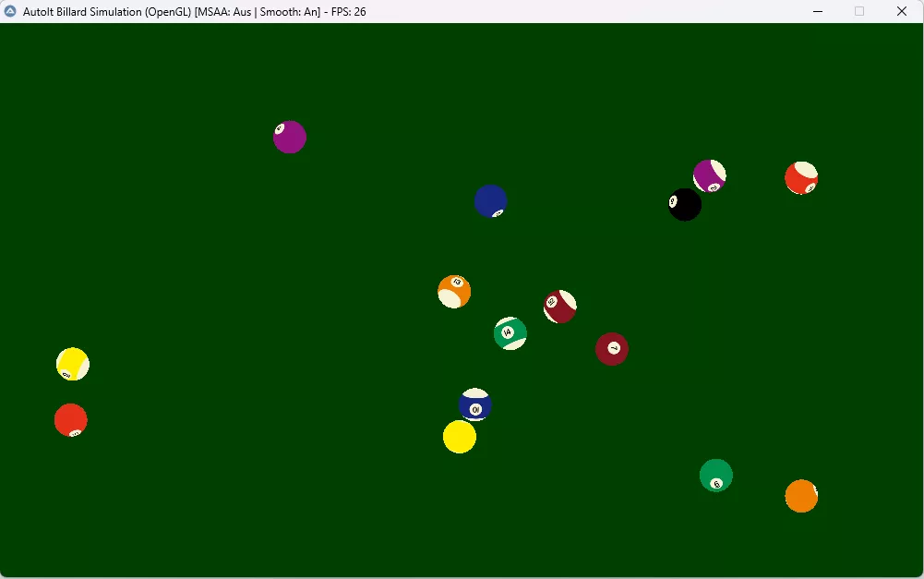
Task: Select the blue striped 10 ball
Action: pos(475,404)
